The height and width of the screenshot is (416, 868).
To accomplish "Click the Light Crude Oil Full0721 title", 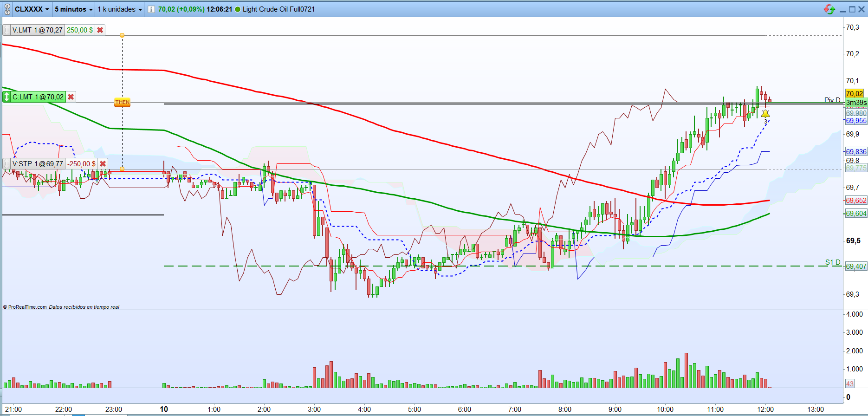I will click(279, 9).
